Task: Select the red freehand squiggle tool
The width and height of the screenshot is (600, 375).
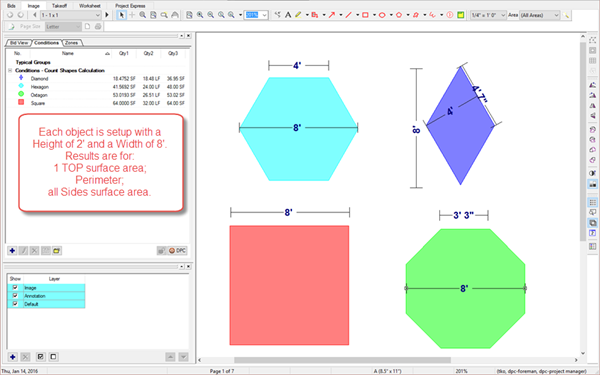Action: click(x=432, y=15)
